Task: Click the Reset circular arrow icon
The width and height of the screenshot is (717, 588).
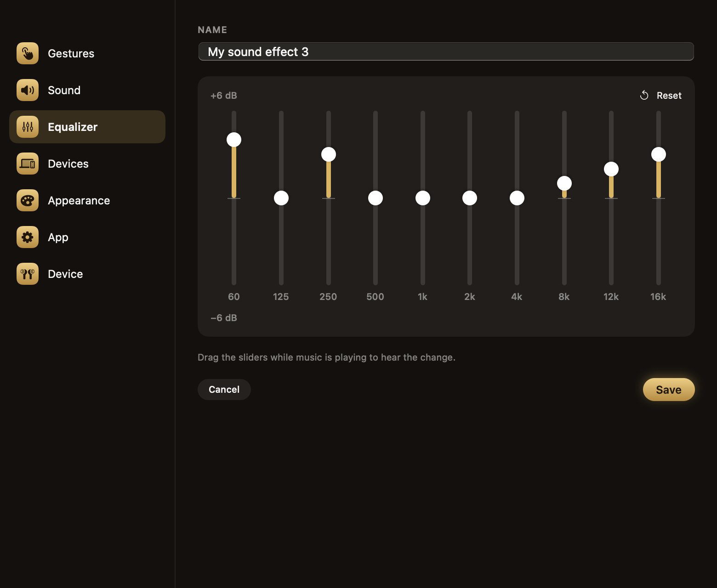Action: pyautogui.click(x=644, y=95)
